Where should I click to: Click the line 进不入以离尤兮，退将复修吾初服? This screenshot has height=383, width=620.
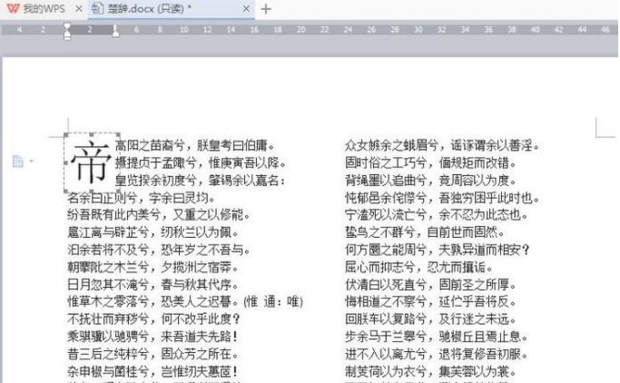pos(437,354)
